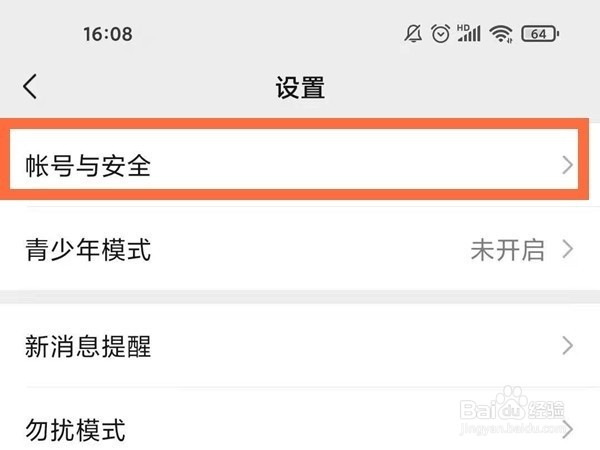
Task: Expand the 帐号与安全 chevron arrow
Action: pyautogui.click(x=568, y=166)
